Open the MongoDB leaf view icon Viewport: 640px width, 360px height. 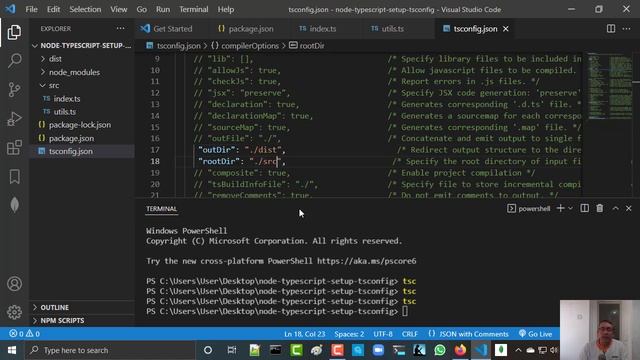point(14,204)
